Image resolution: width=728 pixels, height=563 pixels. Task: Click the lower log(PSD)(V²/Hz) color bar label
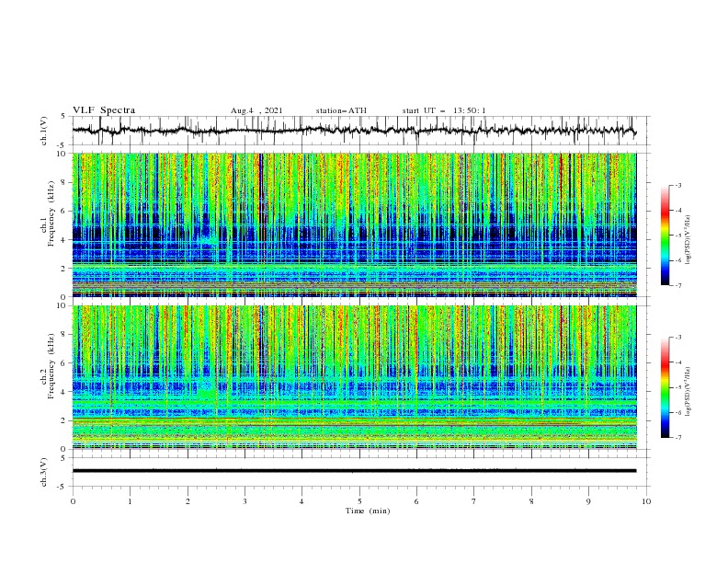point(688,391)
